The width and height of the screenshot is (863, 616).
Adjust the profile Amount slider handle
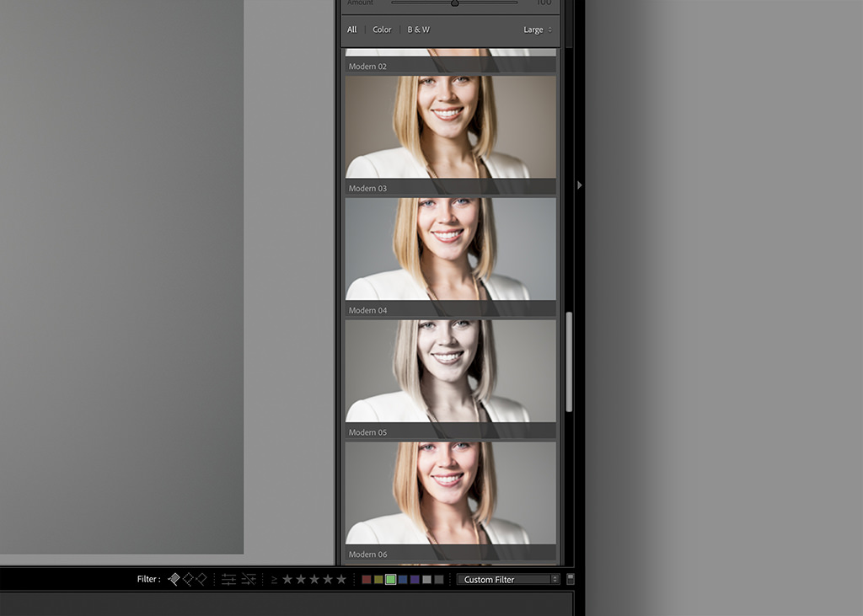point(454,3)
